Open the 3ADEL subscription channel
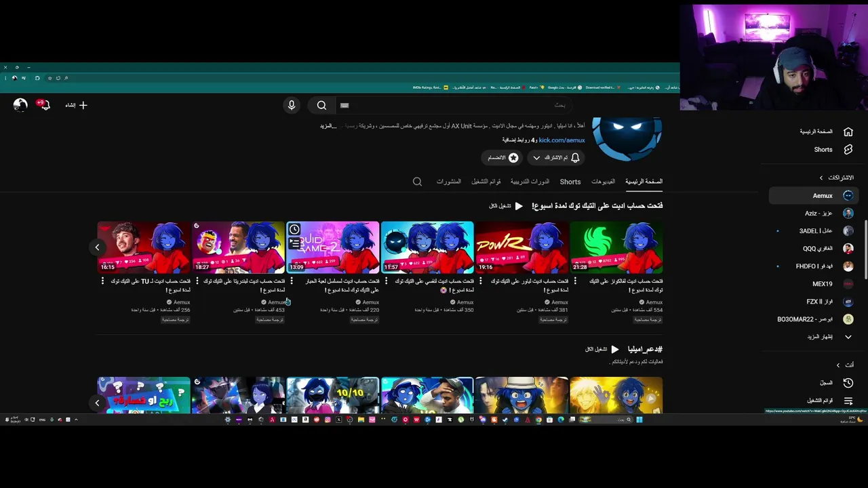Image resolution: width=868 pixels, height=488 pixels. coord(814,230)
